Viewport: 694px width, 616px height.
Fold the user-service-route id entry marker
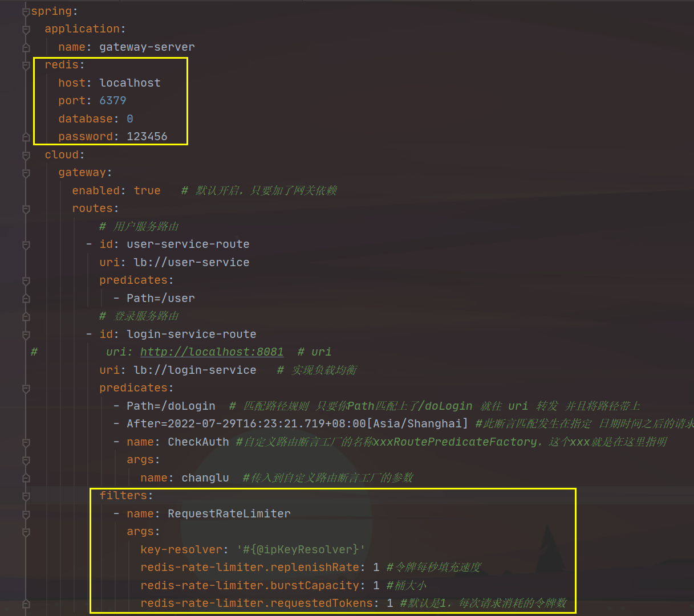pyautogui.click(x=26, y=244)
